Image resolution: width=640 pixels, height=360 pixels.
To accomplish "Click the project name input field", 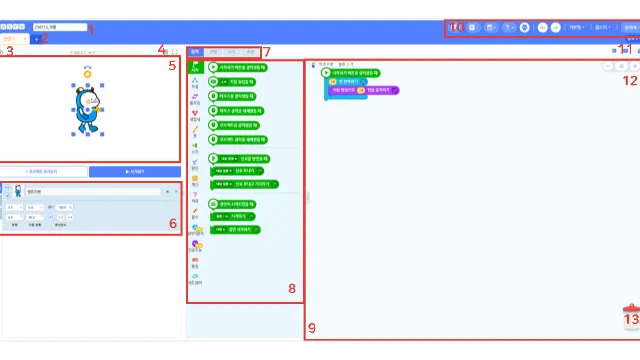I will 60,27.
